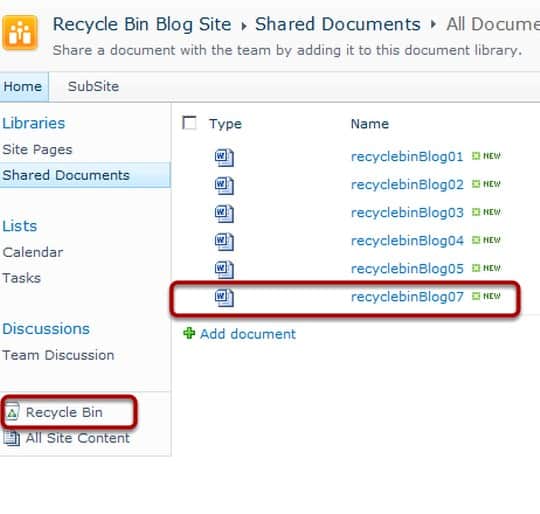Viewport: 540px width, 514px height.
Task: Open Team Discussion
Action: coord(58,355)
